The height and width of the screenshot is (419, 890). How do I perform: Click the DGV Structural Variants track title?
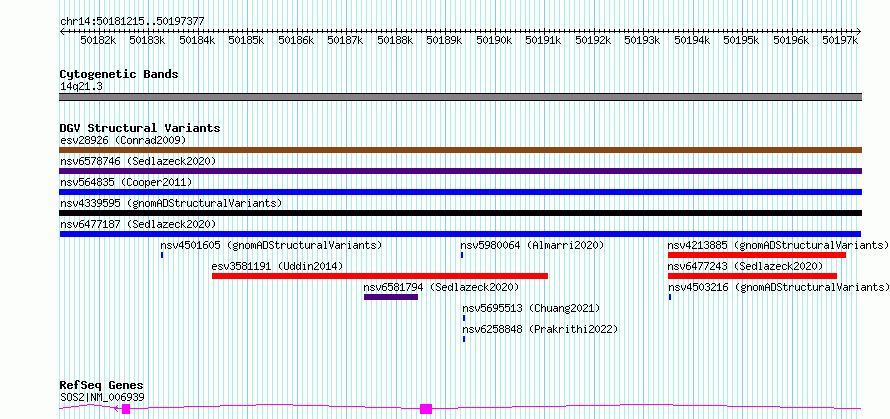140,128
